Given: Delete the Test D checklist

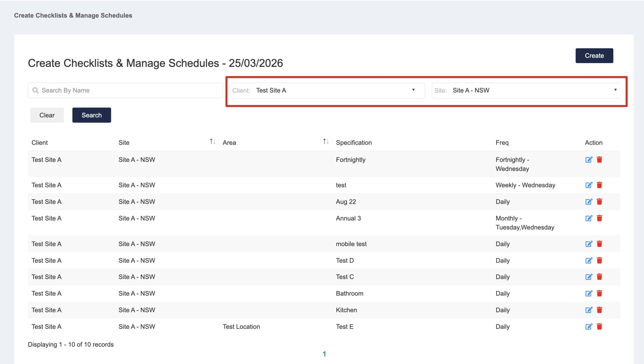Looking at the screenshot, I should pos(599,261).
